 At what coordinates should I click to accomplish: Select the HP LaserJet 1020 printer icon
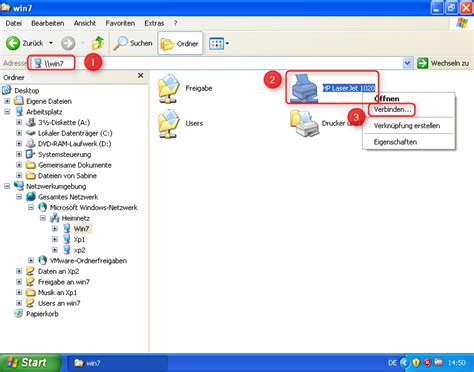tap(304, 88)
